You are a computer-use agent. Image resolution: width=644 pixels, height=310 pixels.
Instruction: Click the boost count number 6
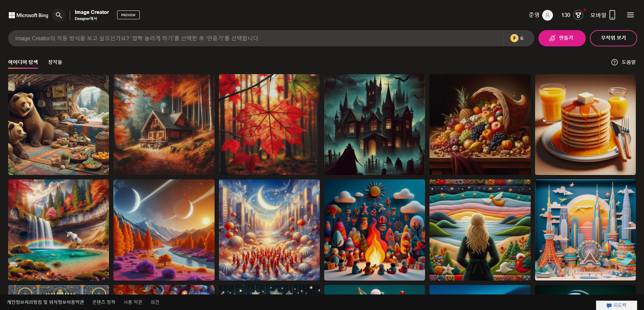pos(522,38)
